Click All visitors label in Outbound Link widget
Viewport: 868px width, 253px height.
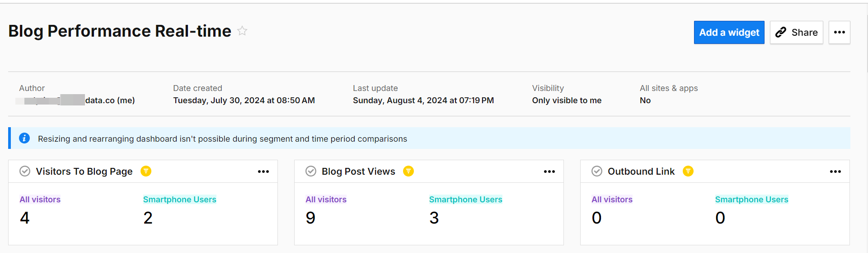[612, 200]
